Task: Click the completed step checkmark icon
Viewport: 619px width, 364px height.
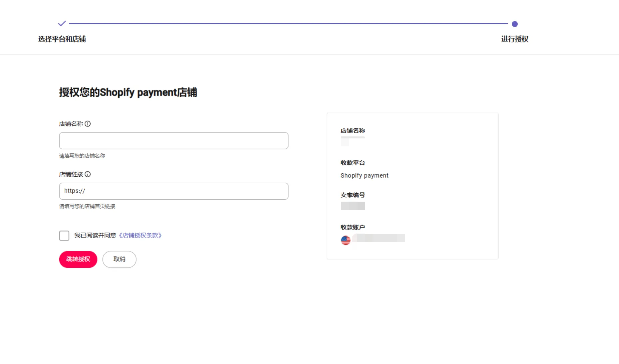Action: [x=62, y=24]
